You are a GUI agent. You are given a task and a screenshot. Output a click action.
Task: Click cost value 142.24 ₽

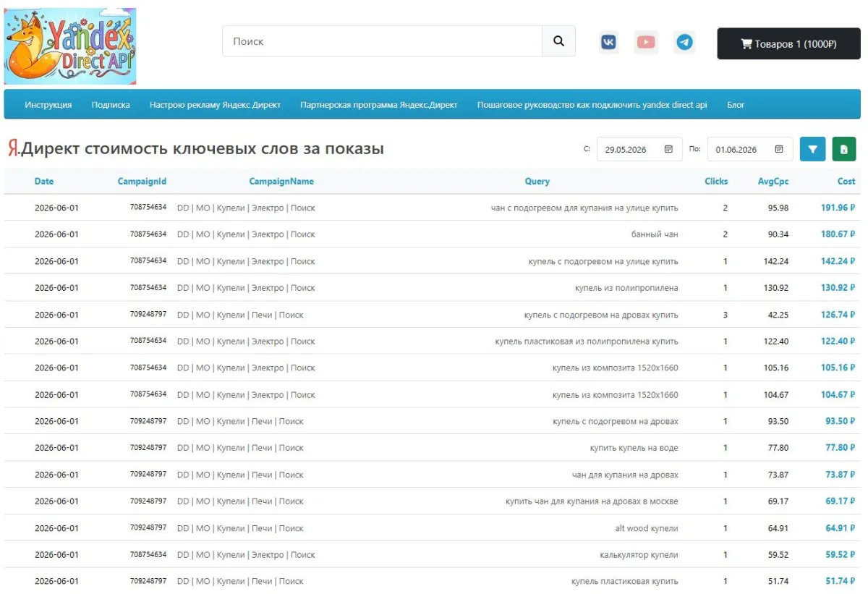click(838, 261)
